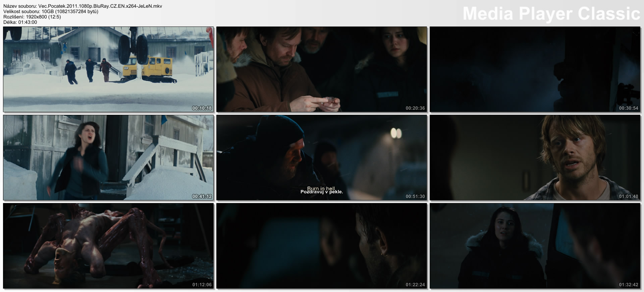Click the resolution line "Rozlišení: 1920x800"

(32, 17)
